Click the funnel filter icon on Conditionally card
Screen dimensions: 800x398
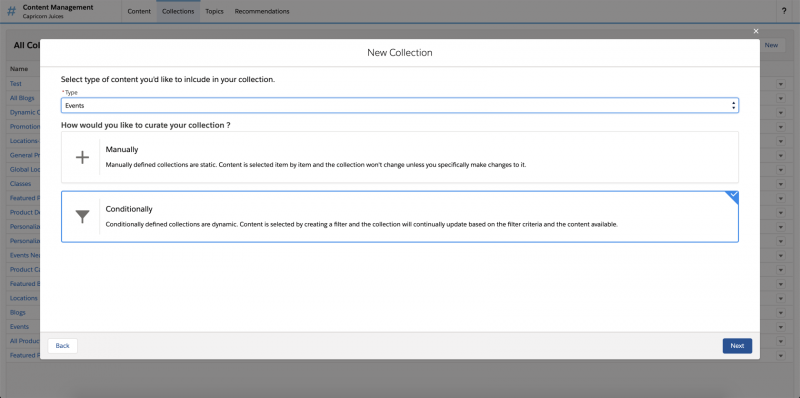point(82,217)
